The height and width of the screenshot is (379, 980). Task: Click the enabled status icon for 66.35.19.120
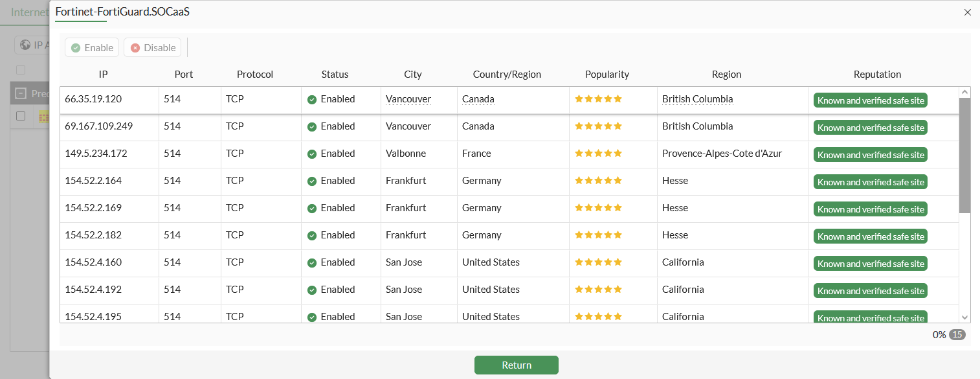(312, 99)
